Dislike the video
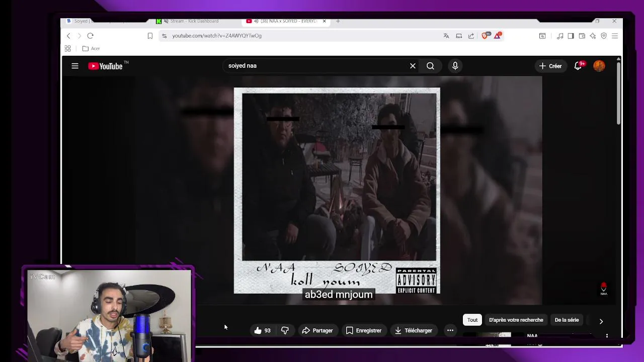 tap(285, 330)
